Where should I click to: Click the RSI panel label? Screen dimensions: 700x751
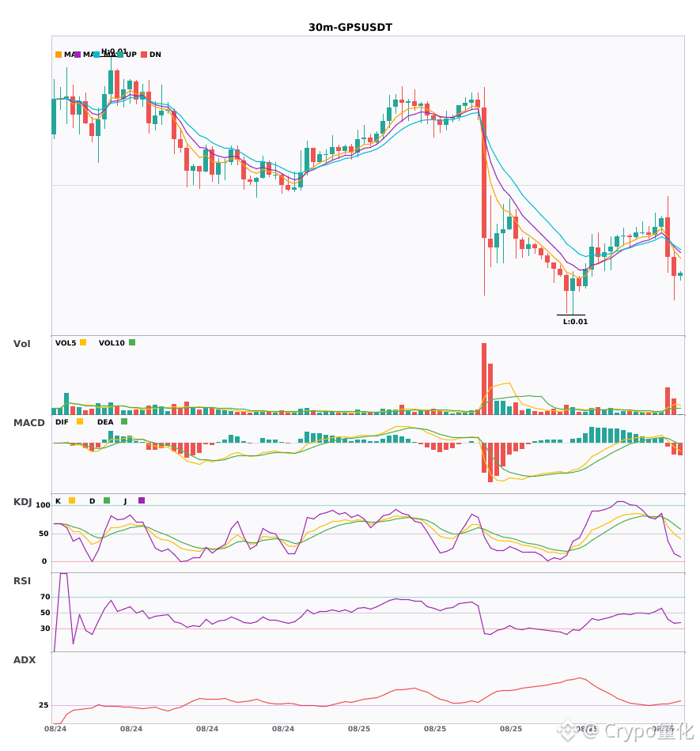(22, 581)
